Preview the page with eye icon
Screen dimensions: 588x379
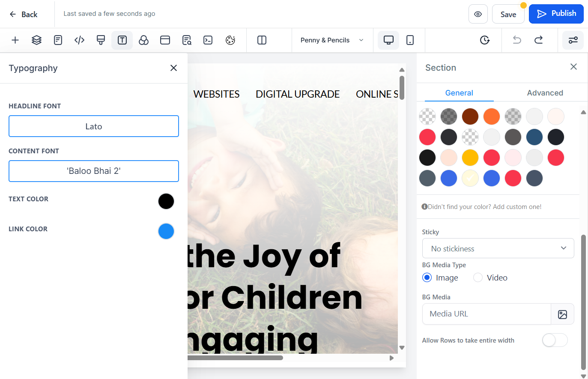click(x=478, y=14)
